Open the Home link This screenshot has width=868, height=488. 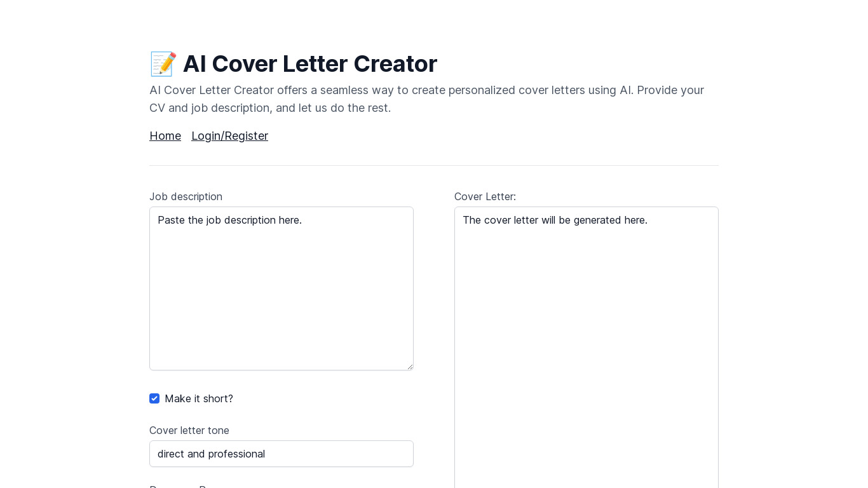165,136
